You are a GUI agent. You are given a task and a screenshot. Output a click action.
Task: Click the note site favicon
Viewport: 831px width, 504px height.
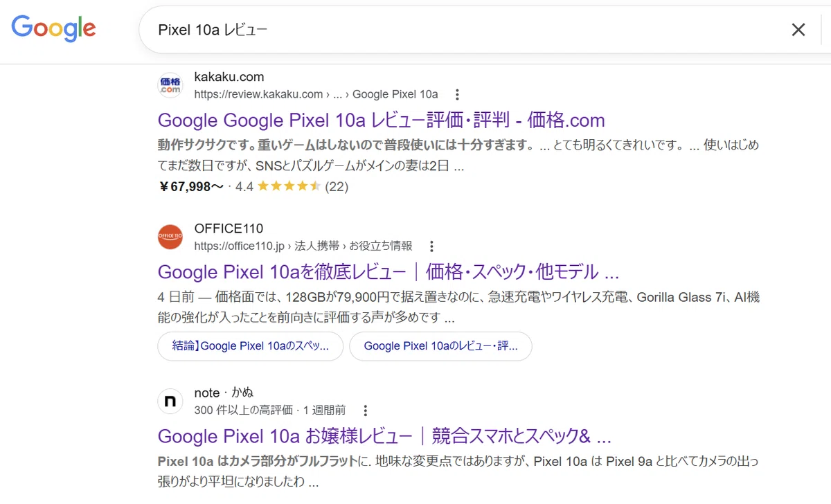pos(170,402)
